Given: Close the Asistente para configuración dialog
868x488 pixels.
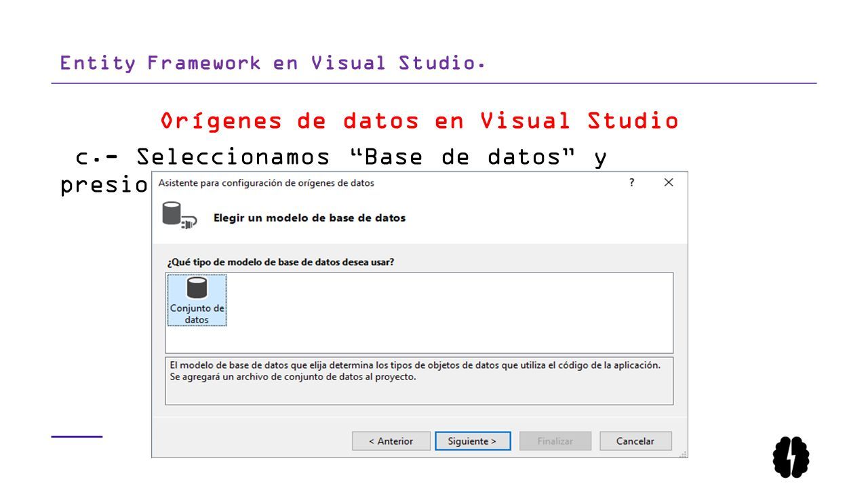Looking at the screenshot, I should (669, 182).
